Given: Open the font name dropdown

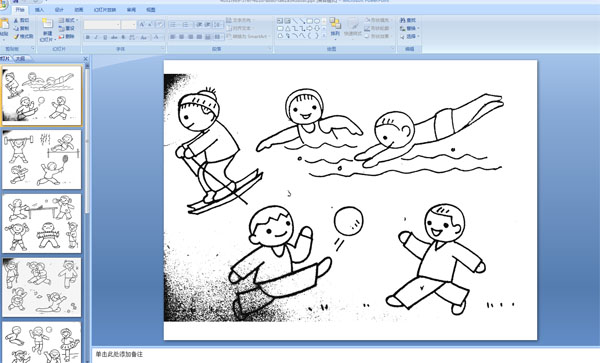Looking at the screenshot, I should click(x=102, y=25).
